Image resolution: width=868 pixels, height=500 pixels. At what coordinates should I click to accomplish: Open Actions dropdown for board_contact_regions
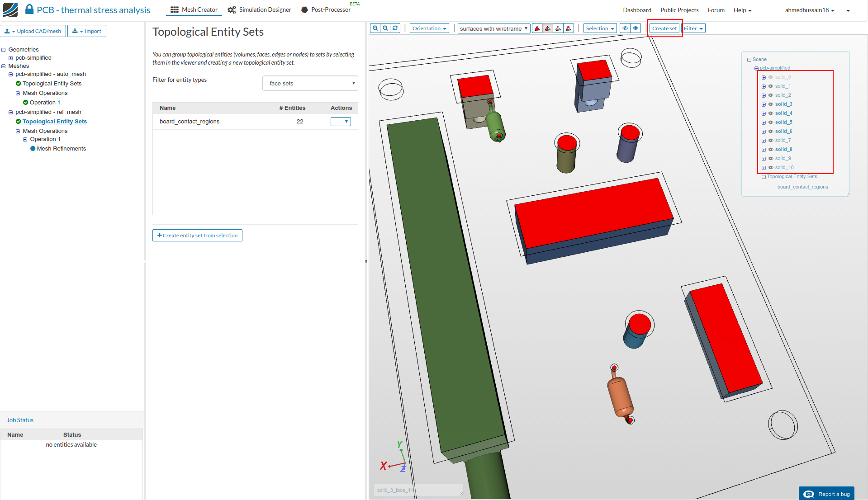(341, 122)
